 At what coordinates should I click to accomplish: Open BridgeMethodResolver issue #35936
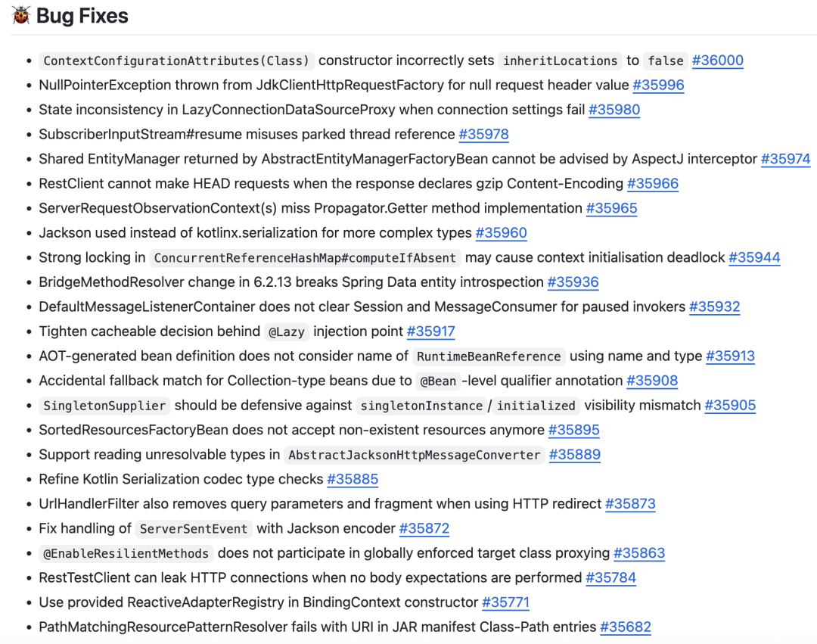[x=573, y=282]
